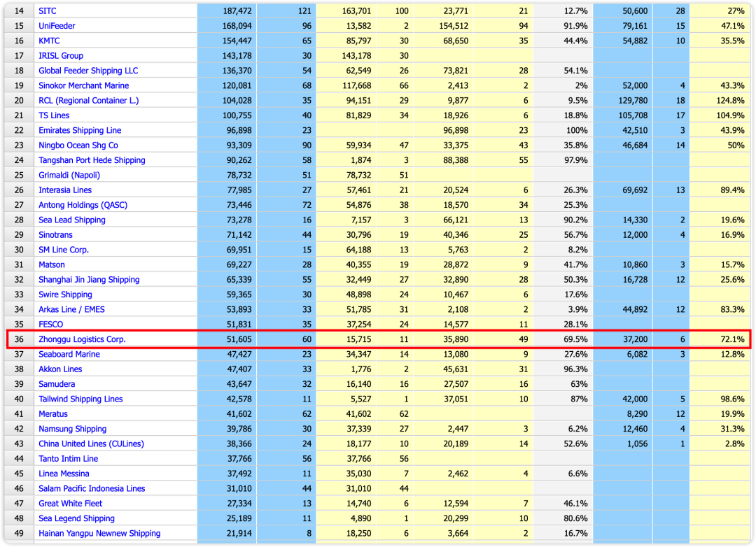The width and height of the screenshot is (756, 547).
Task: Open KMTC carrier details
Action: click(x=49, y=41)
